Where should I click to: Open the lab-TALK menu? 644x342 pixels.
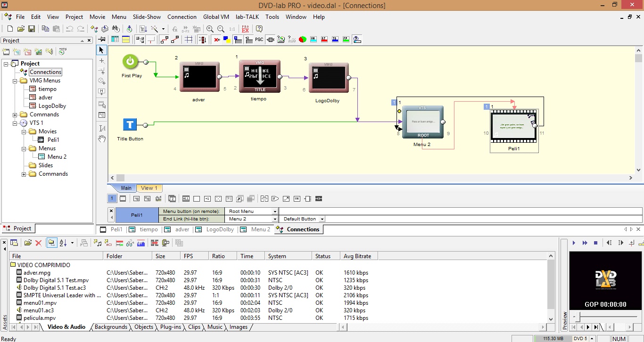pyautogui.click(x=248, y=17)
